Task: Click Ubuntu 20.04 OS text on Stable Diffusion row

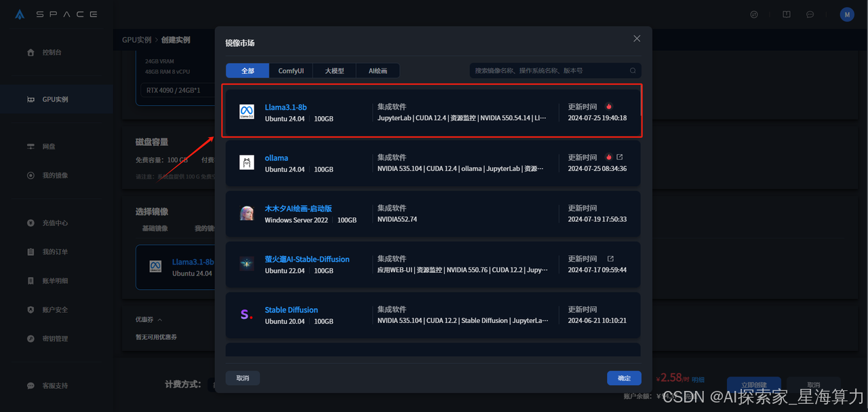Action: [285, 322]
